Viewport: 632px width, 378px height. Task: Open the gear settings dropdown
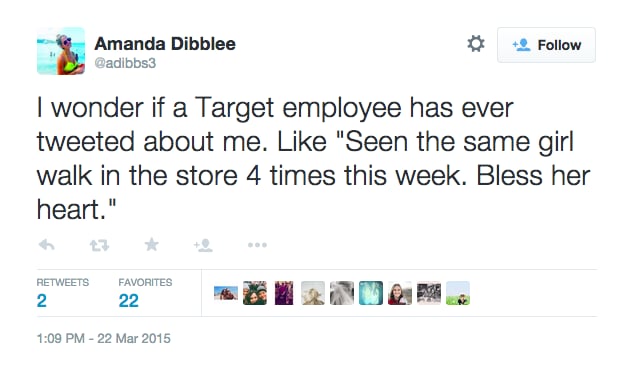476,44
